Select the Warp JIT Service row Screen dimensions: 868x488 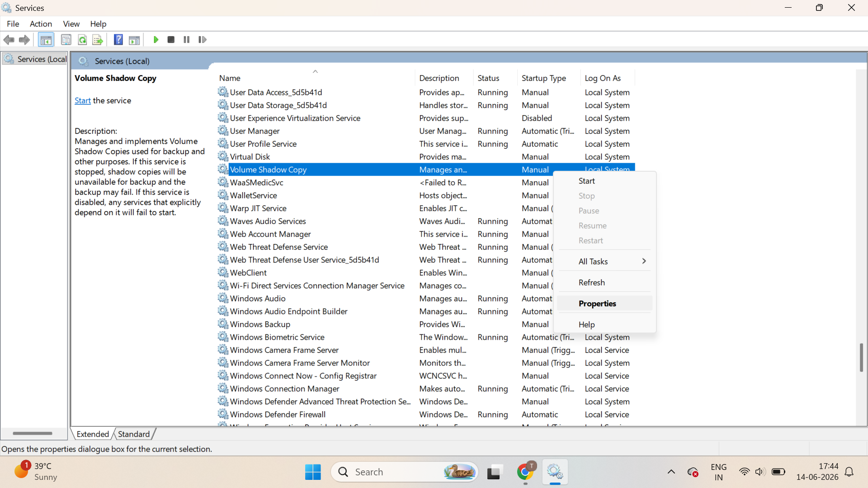tap(384, 208)
